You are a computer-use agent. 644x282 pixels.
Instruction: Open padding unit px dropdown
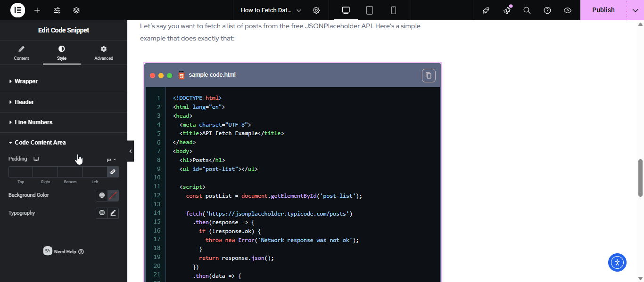point(111,160)
